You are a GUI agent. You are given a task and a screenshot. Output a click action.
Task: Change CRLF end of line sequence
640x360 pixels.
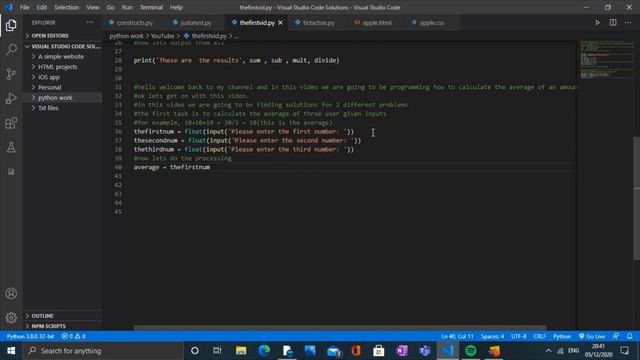click(539, 336)
